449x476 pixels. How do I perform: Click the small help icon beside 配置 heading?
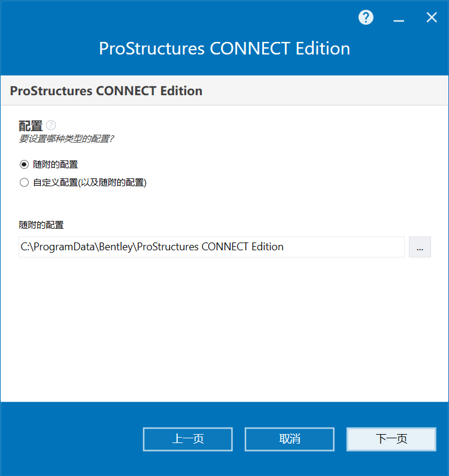51,125
